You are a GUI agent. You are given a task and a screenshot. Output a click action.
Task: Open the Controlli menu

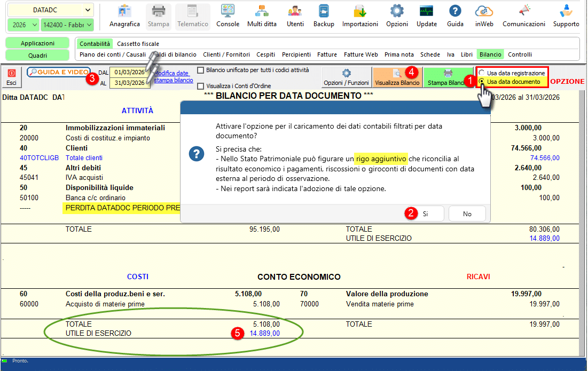click(x=520, y=54)
